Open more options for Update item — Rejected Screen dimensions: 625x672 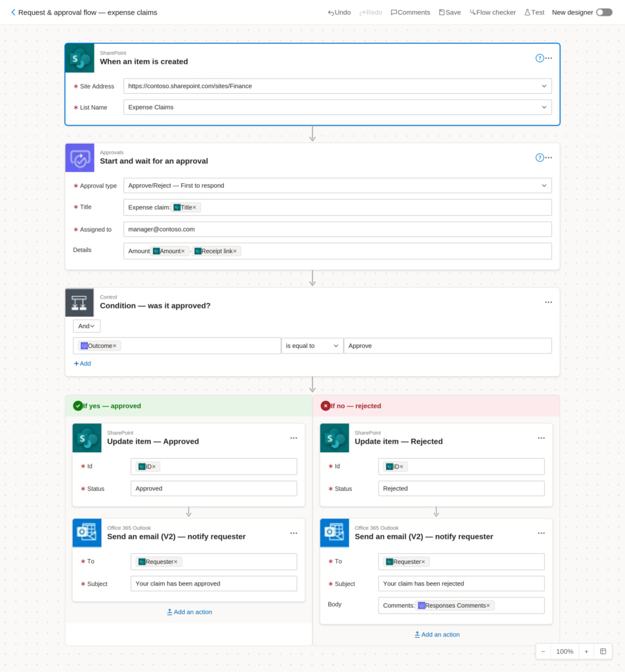(542, 438)
